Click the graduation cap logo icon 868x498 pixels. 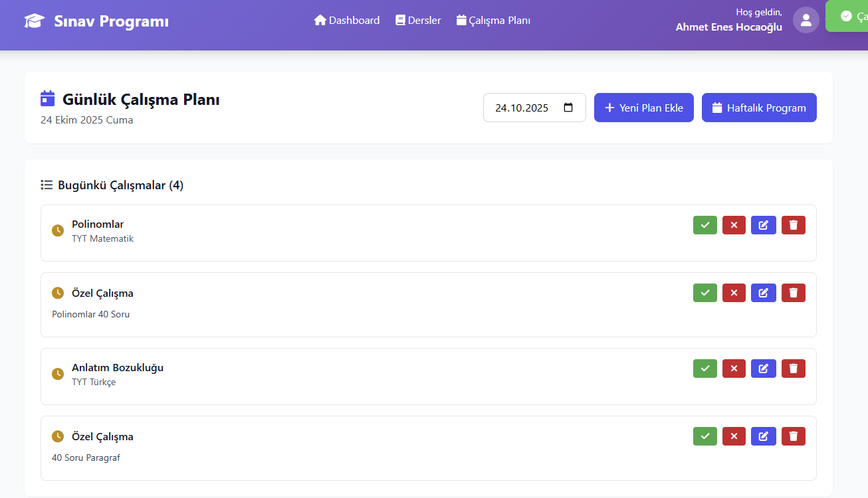35,21
